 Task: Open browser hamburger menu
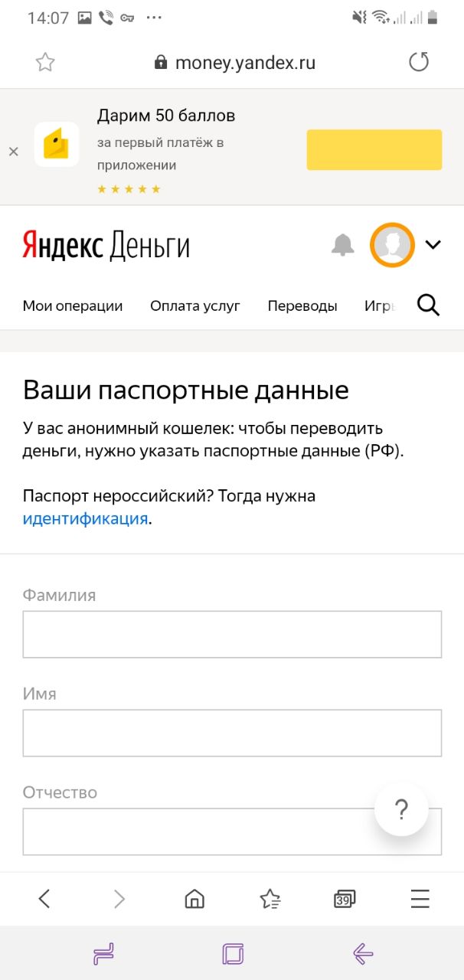(420, 899)
